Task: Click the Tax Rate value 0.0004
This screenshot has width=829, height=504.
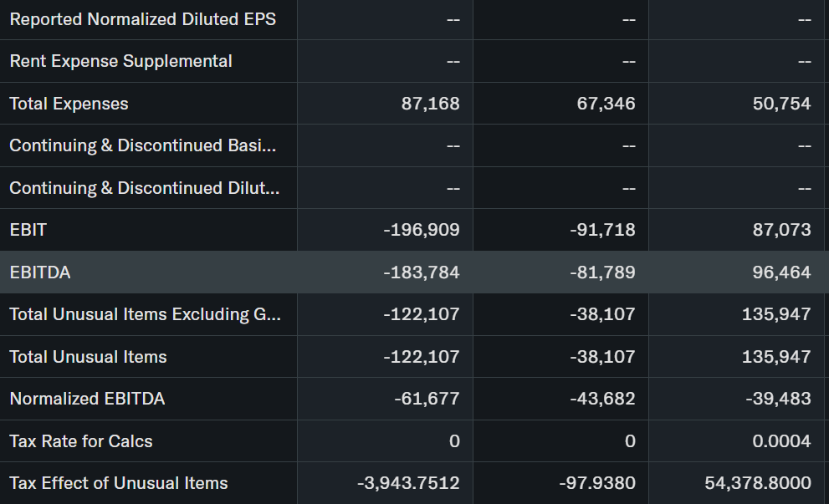Action: pyautogui.click(x=781, y=441)
